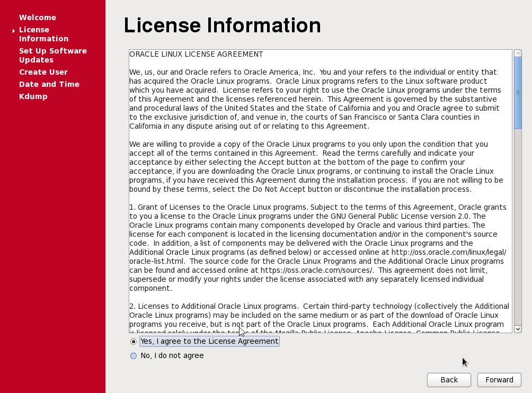Click the 'ORACLE LINUX LICENSE AGREEMENT' heading text

pos(196,54)
